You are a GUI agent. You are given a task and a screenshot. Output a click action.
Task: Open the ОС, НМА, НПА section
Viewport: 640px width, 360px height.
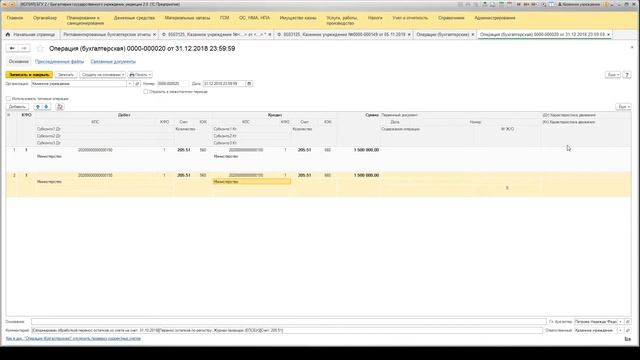pyautogui.click(x=254, y=18)
